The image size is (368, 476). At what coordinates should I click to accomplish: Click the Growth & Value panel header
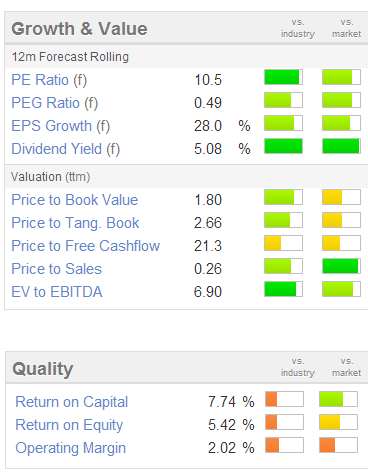tap(186, 28)
